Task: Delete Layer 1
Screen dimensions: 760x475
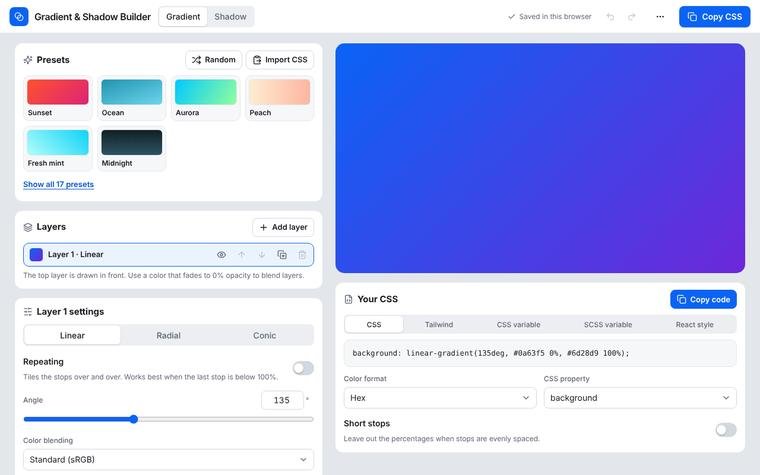Action: click(x=302, y=255)
